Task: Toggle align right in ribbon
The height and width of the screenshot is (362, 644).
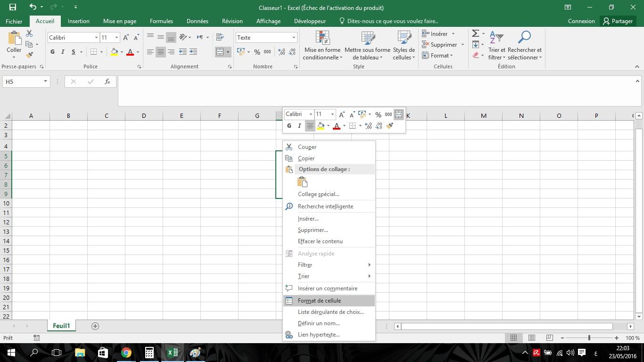Action: [171, 52]
